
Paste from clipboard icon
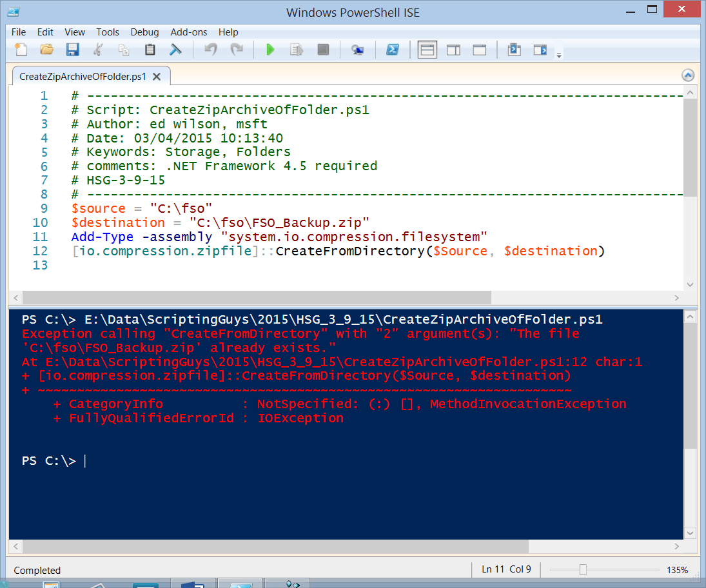coord(150,50)
